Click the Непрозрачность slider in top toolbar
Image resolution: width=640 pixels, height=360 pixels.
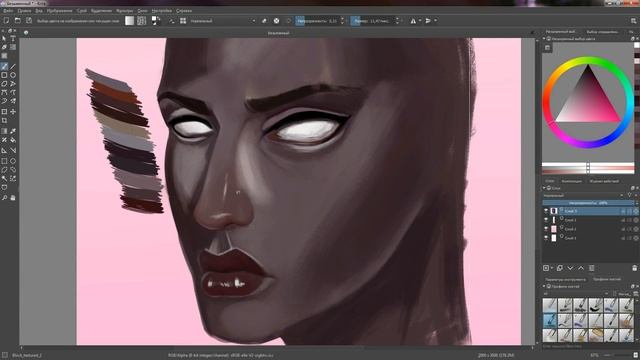tap(317, 20)
